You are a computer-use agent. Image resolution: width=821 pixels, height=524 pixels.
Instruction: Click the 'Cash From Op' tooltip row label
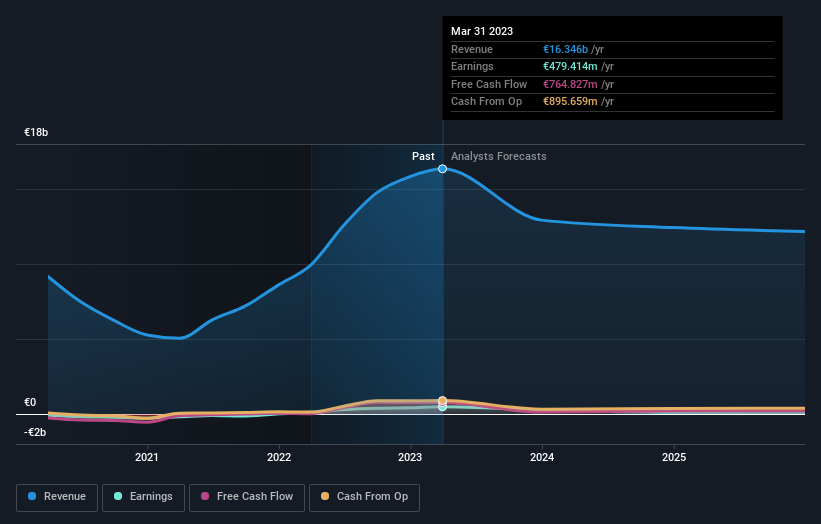click(486, 102)
